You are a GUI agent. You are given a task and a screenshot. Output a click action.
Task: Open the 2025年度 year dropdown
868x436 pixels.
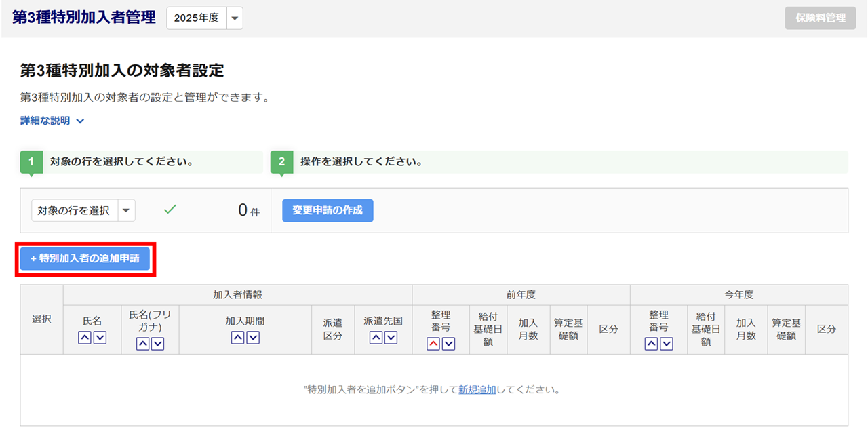(x=235, y=18)
